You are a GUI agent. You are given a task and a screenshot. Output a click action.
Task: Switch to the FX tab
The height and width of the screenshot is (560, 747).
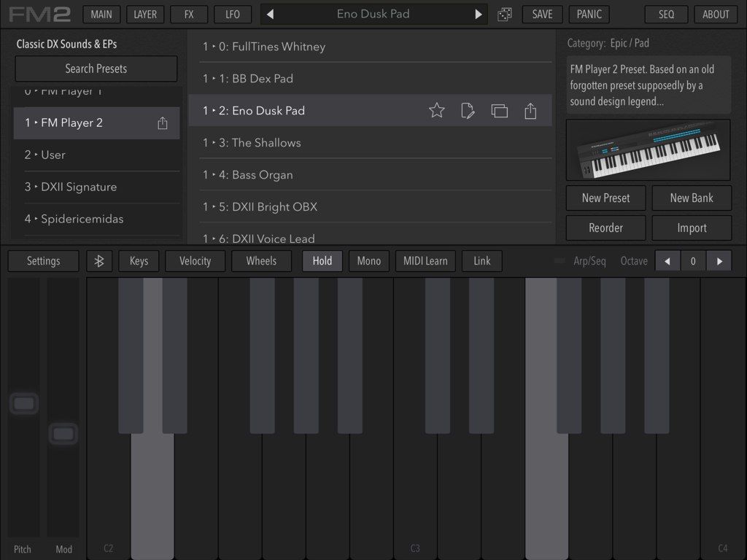tap(188, 14)
